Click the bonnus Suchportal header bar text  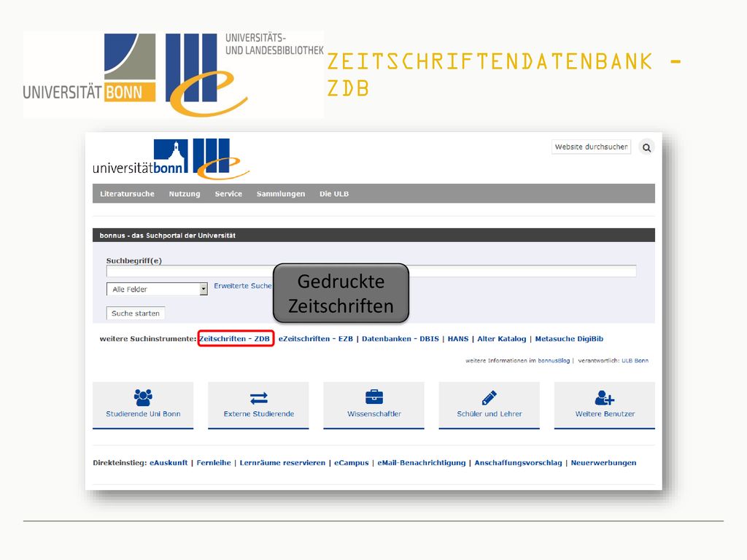pos(167,236)
